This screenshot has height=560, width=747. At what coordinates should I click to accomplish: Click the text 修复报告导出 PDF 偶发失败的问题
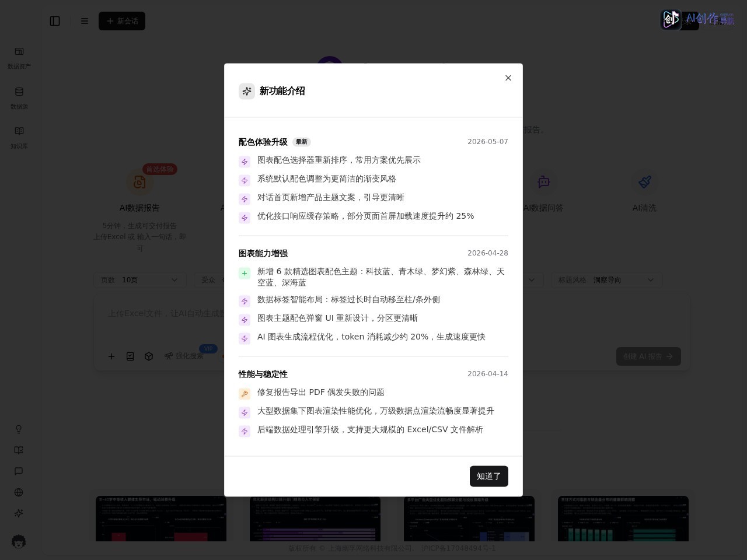click(x=321, y=393)
